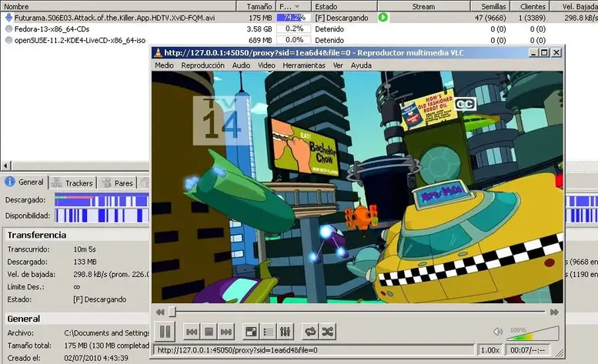Sort by the Vel. Bajada column header
This screenshot has width=598, height=364.
coord(574,6)
